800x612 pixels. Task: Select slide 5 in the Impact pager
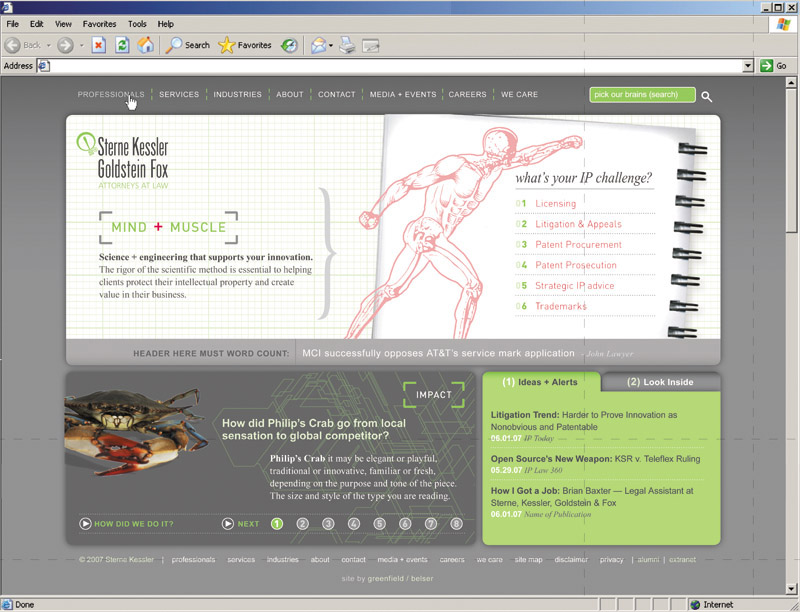(x=379, y=524)
